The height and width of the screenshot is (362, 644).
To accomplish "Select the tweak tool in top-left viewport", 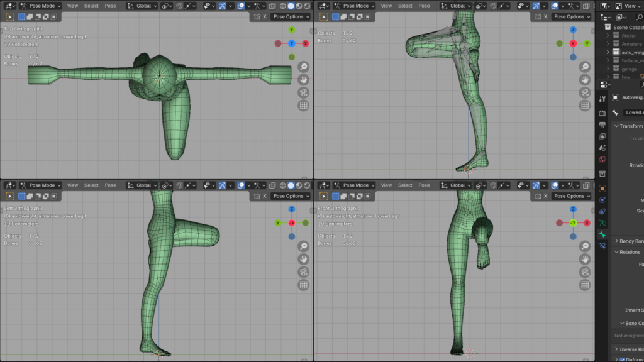I will point(10,17).
